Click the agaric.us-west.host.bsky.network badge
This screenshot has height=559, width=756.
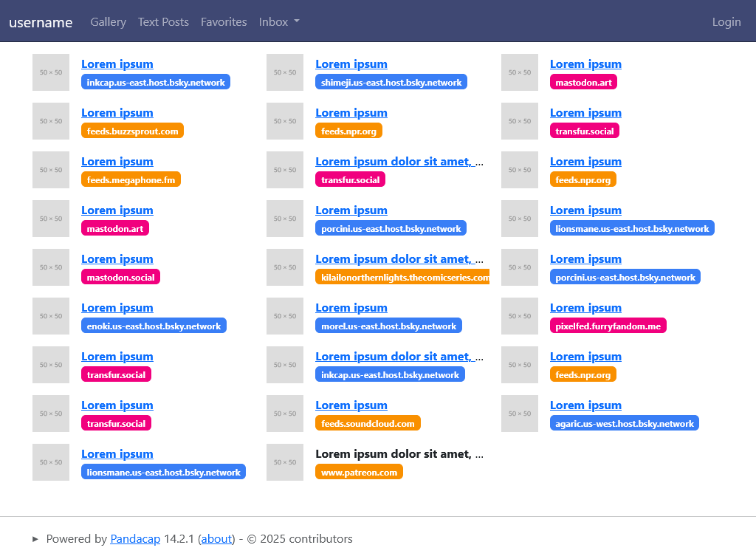(624, 424)
